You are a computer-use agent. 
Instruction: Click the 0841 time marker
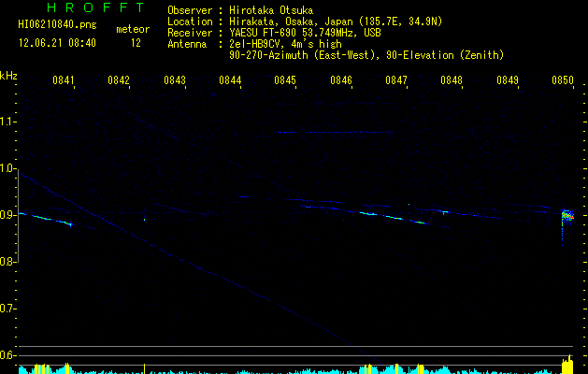coord(64,79)
